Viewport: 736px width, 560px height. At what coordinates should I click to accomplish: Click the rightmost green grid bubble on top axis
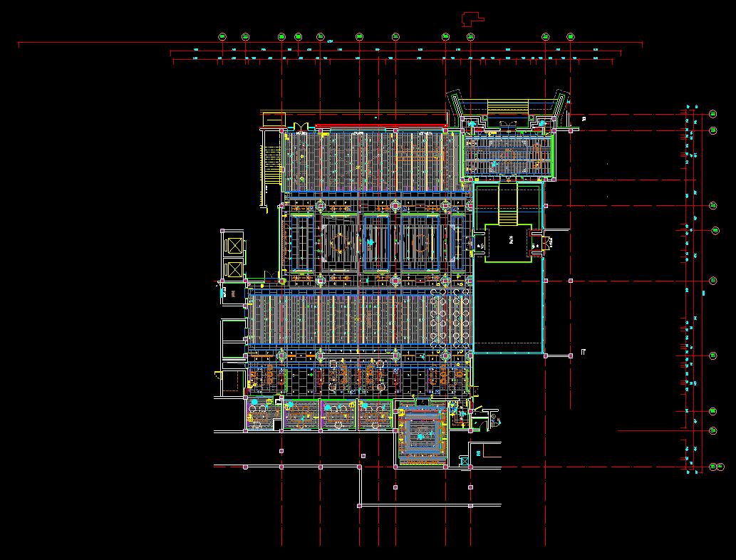(x=570, y=36)
